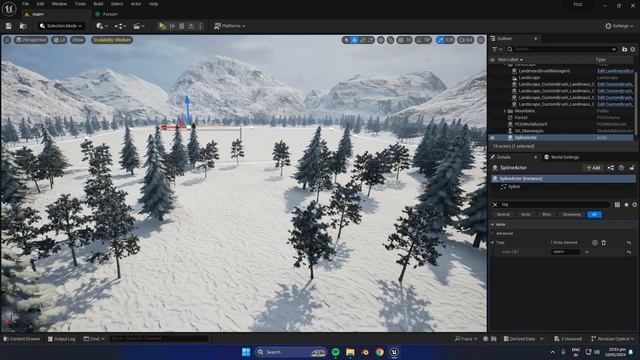Open the viewport options hamburger menu
The width and height of the screenshot is (640, 360).
(7, 40)
